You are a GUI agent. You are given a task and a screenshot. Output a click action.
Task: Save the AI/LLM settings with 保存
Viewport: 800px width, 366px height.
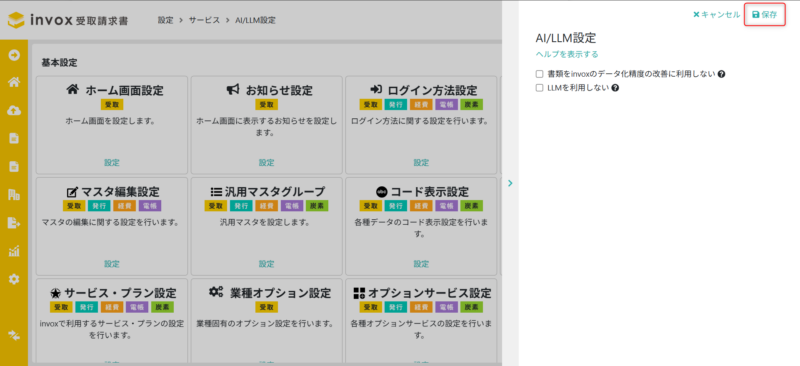[764, 15]
